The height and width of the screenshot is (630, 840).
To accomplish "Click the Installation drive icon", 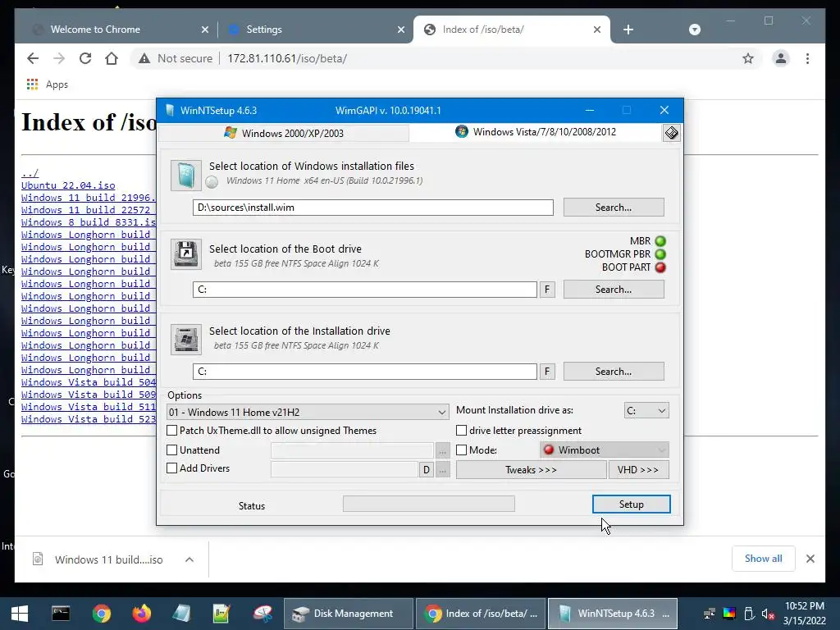I will pos(186,339).
